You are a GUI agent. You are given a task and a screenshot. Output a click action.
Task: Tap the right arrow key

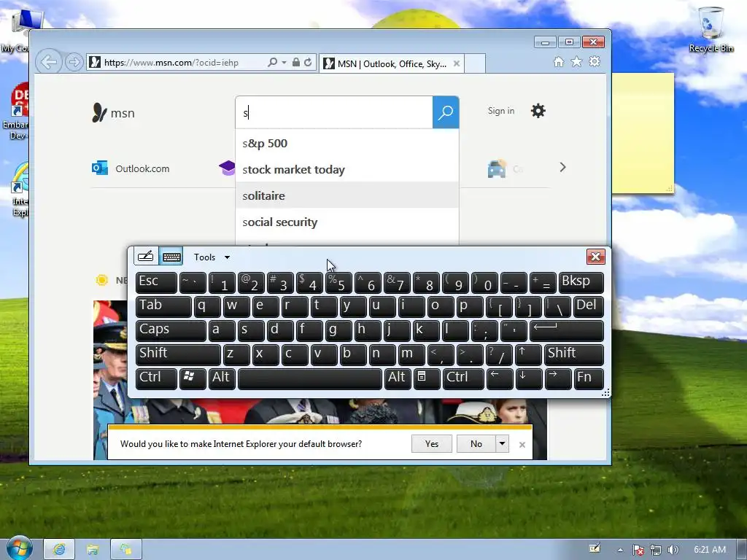tap(558, 378)
